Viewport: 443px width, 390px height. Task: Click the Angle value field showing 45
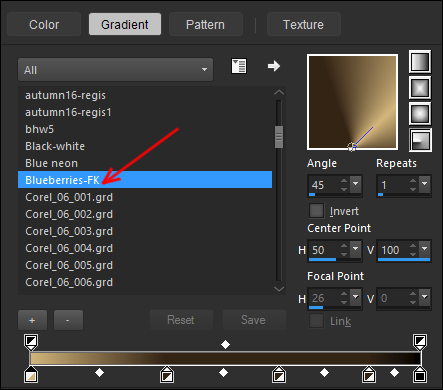tap(324, 185)
